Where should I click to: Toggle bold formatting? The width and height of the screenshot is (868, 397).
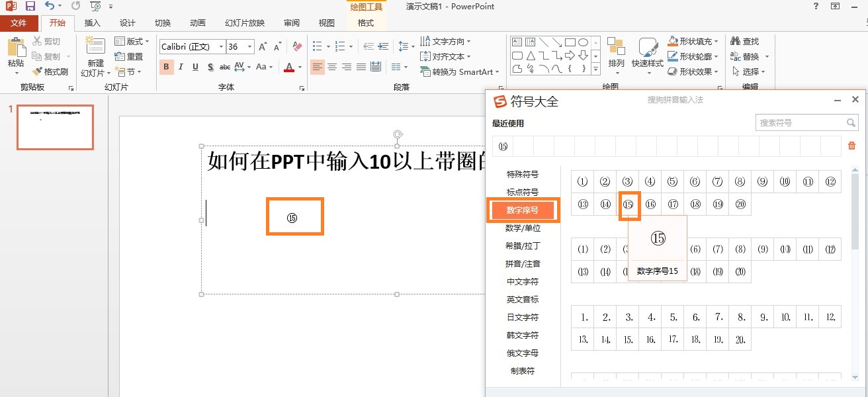(167, 67)
